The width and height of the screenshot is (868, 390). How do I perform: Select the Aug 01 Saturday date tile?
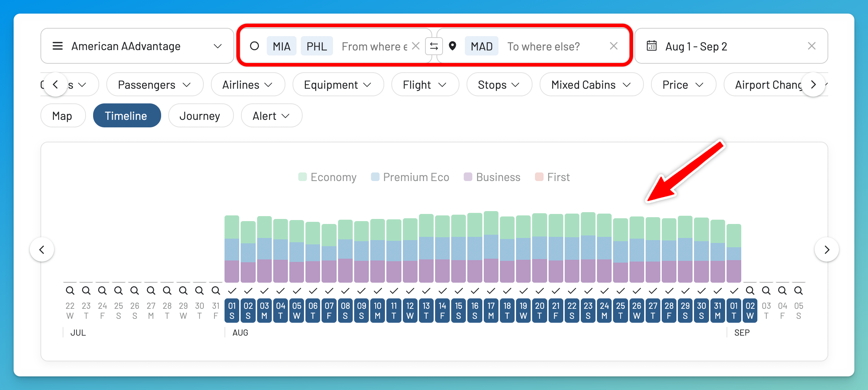[232, 311]
